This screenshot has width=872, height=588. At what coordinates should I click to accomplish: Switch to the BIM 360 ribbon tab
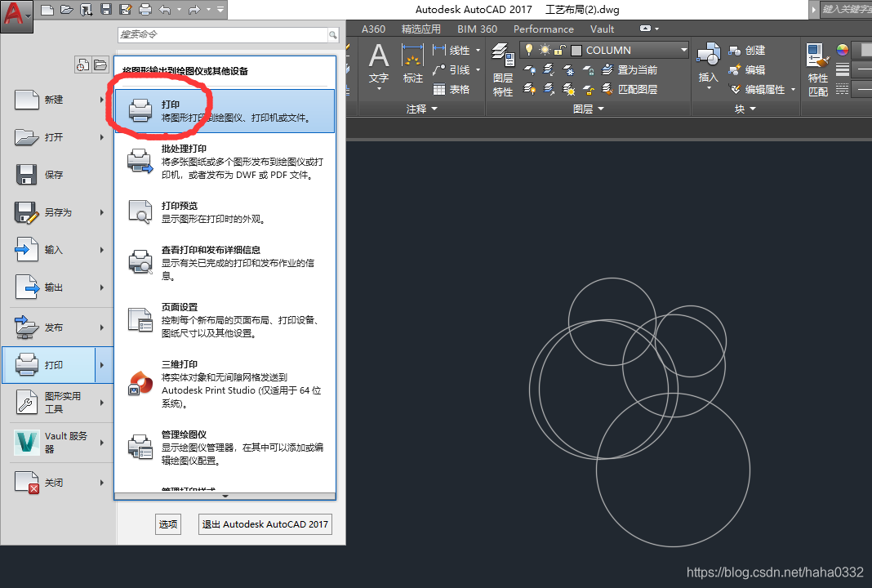click(x=477, y=29)
